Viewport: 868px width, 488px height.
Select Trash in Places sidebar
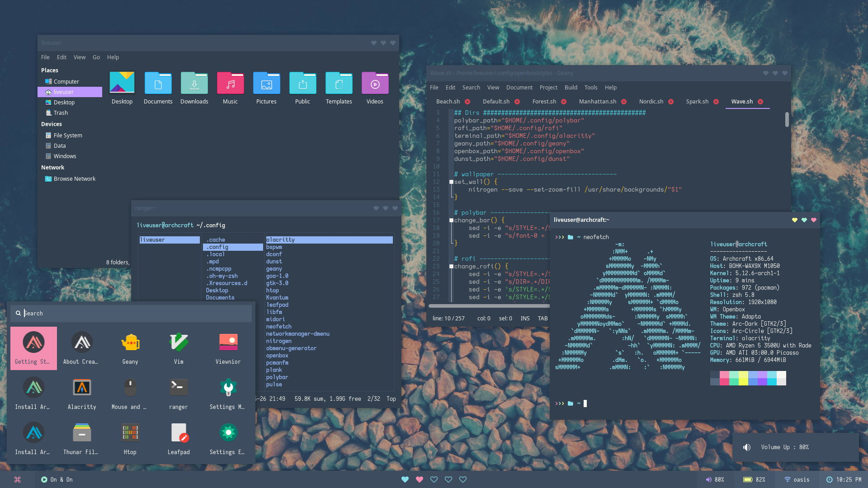(70, 113)
